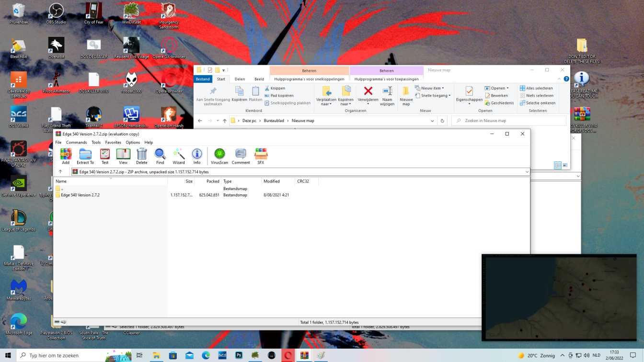Click the Zoeken in Nieuwe map search box
This screenshot has width=644, height=362.
point(508,121)
